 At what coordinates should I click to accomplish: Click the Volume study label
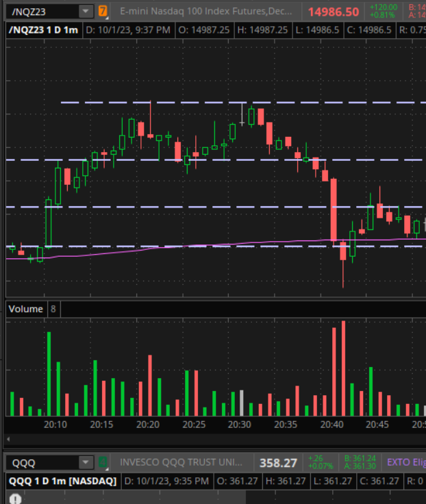point(25,309)
